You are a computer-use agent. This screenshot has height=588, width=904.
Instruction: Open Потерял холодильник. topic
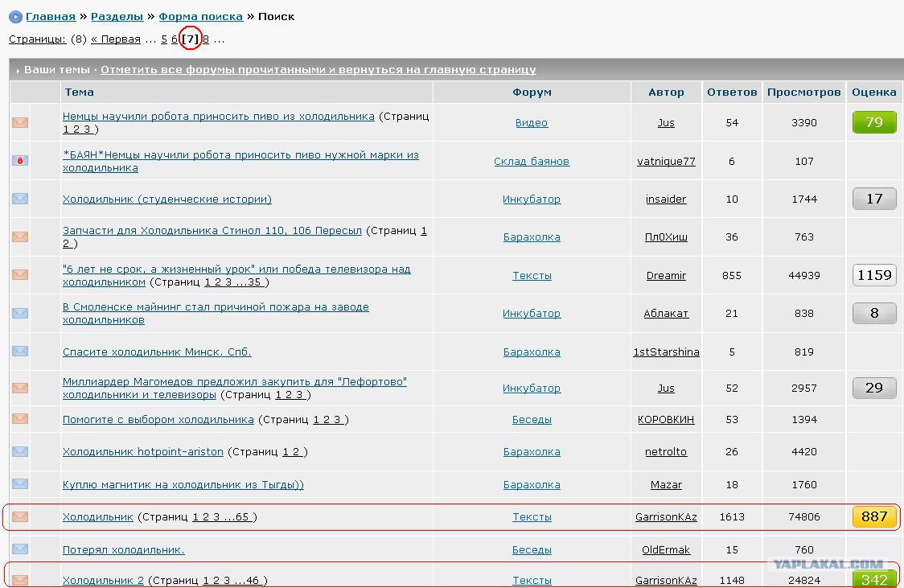pyautogui.click(x=123, y=550)
